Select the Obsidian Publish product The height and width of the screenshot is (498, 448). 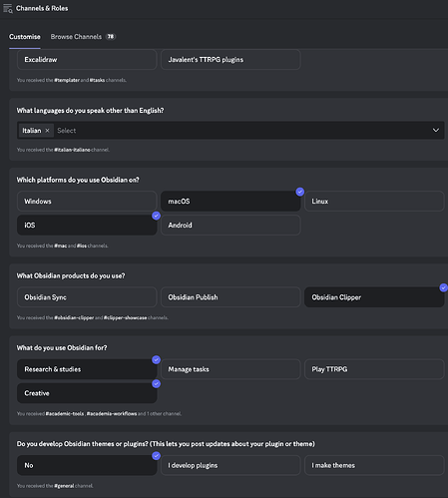[230, 297]
